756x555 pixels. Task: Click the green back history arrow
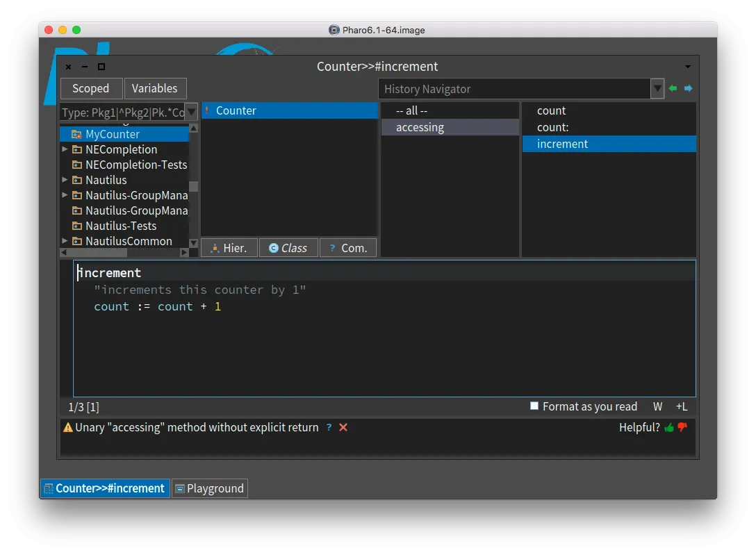tap(673, 88)
